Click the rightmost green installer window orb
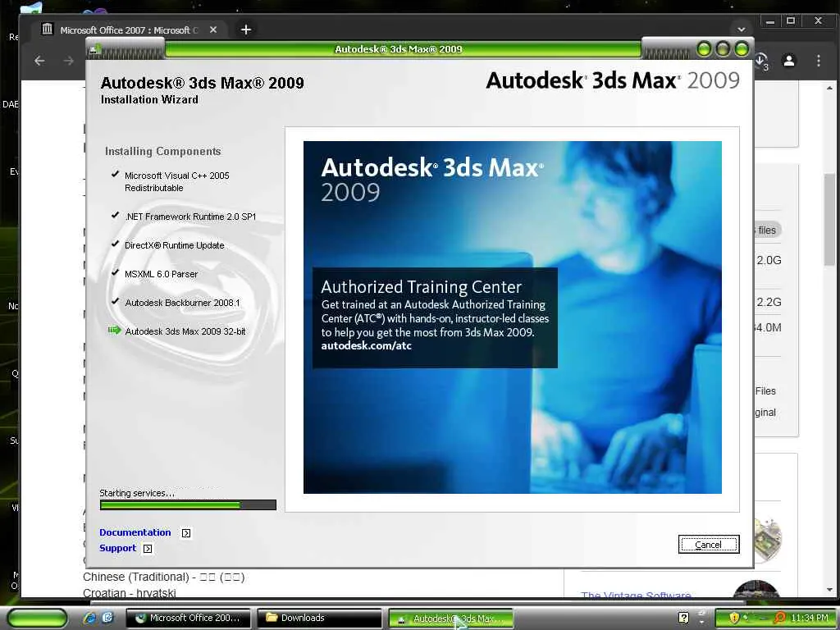840x630 pixels. 742,49
